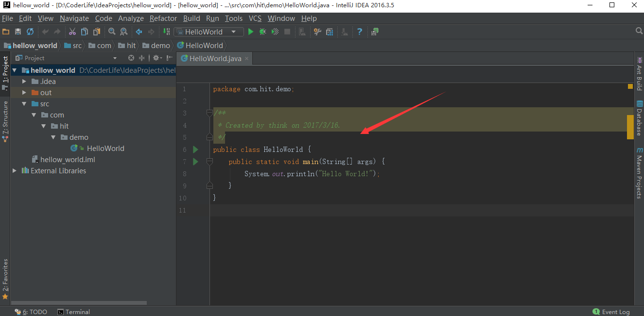This screenshot has height=316, width=644.
Task: Click the Open folder toolbar icon
Action: click(6, 32)
